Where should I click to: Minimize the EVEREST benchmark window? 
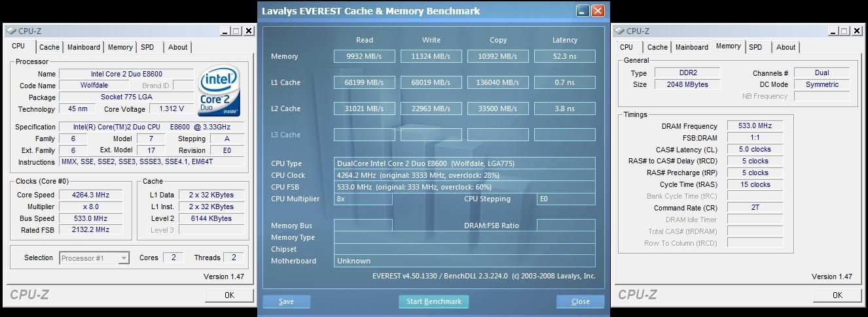[583, 11]
